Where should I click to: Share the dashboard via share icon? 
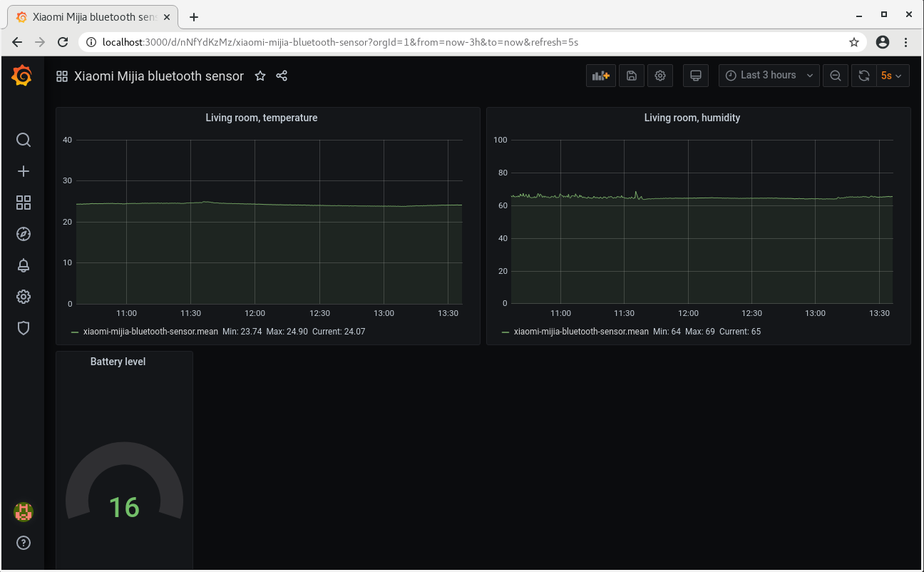coord(282,76)
